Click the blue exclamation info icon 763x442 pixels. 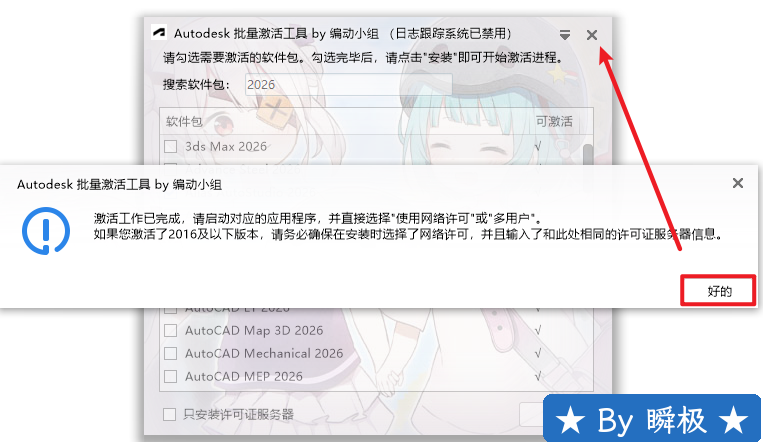click(x=46, y=231)
